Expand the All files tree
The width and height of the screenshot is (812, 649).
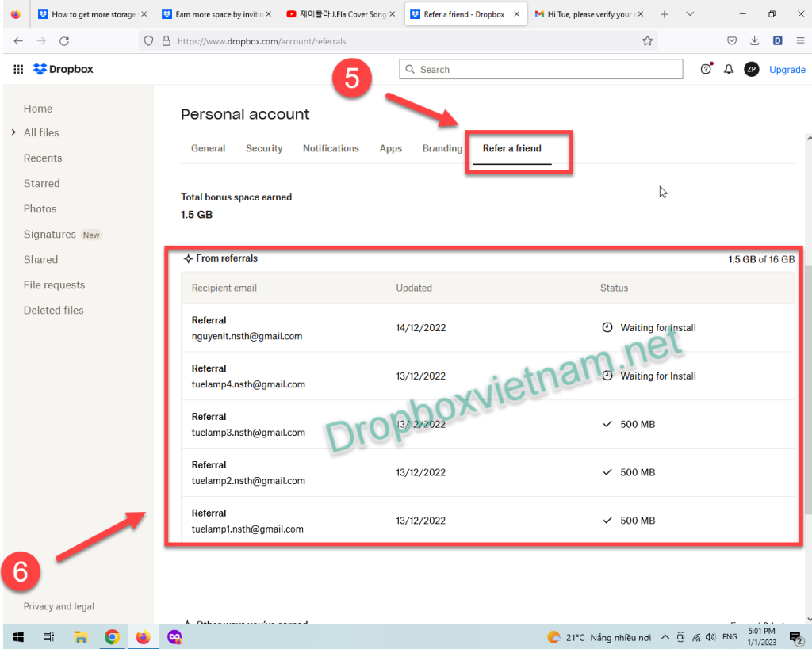(x=13, y=132)
